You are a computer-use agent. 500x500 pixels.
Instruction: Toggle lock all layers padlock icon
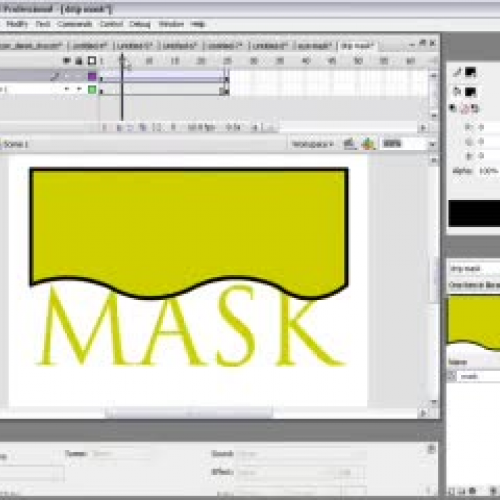coord(79,61)
